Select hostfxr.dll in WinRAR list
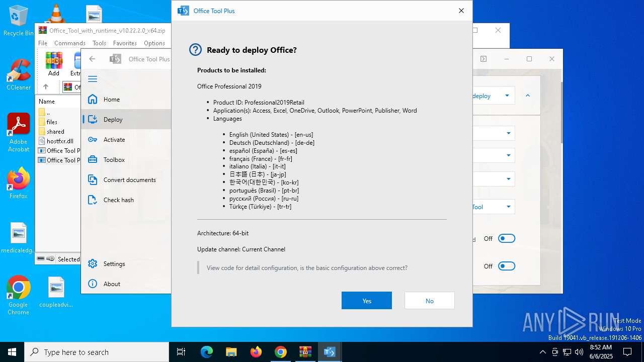 point(60,141)
